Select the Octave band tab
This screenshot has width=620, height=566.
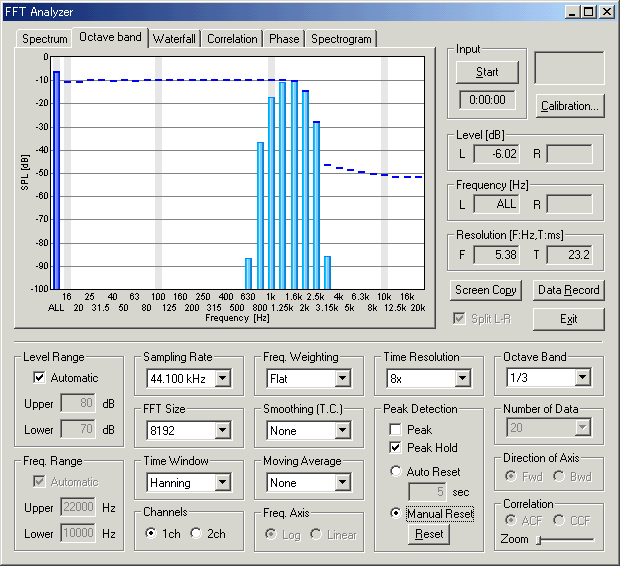click(x=110, y=38)
